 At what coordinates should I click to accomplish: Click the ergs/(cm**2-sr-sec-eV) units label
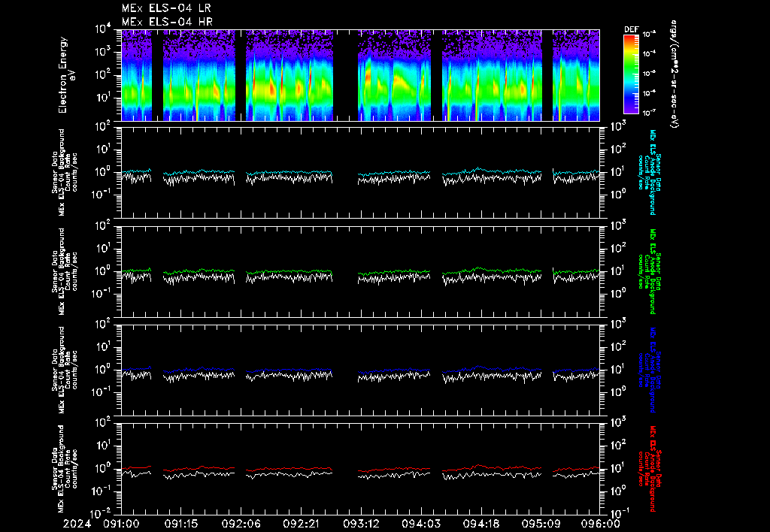pos(675,74)
